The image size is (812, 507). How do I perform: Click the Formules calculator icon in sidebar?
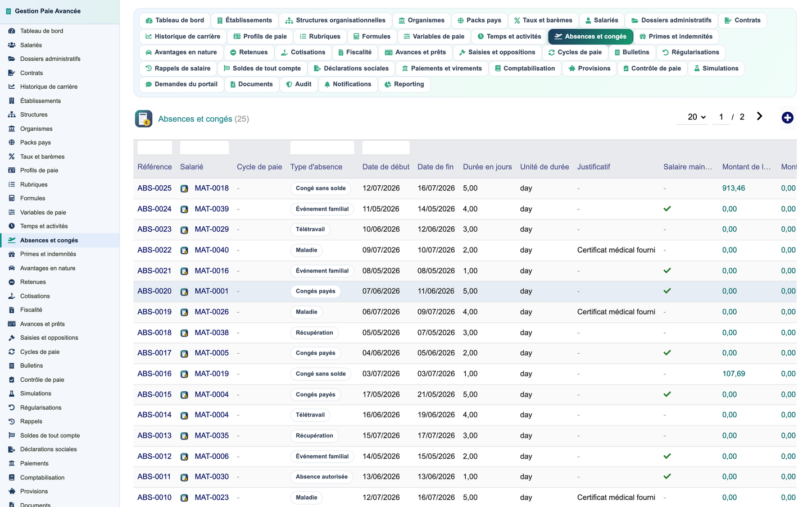click(x=11, y=198)
